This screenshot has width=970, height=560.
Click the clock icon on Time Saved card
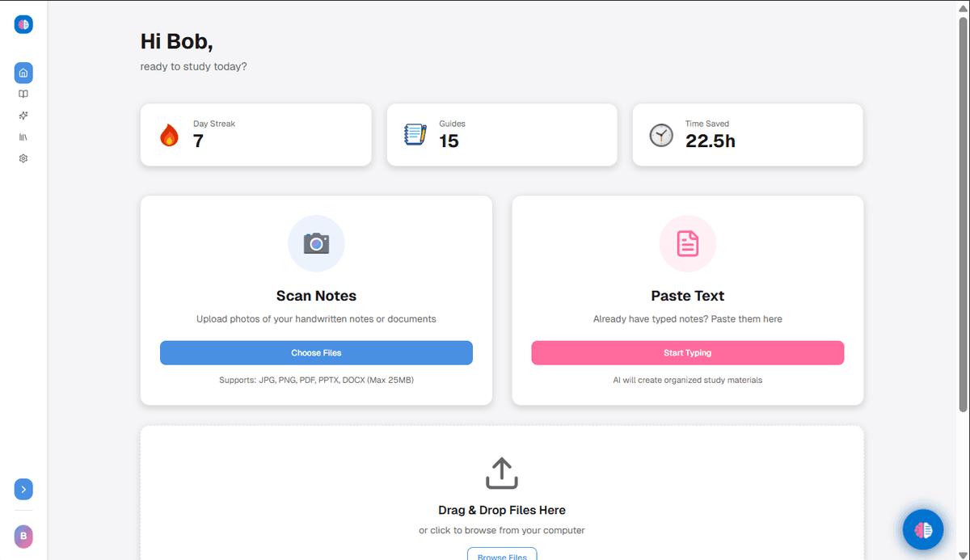pyautogui.click(x=660, y=135)
